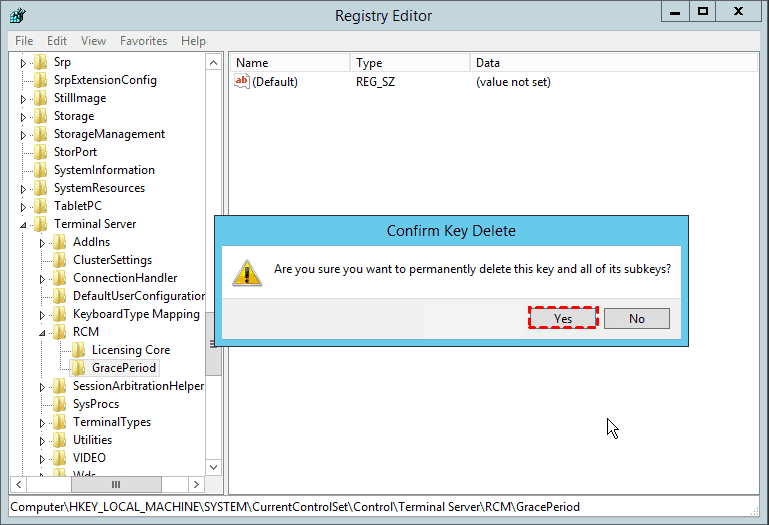Select the SessionArbitrationHelper folder icon
The width and height of the screenshot is (769, 525).
(60, 386)
